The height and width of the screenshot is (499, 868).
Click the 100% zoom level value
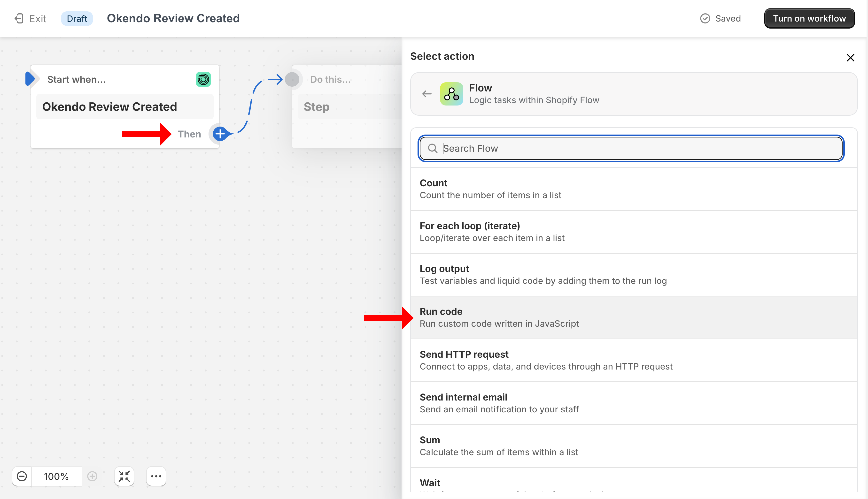56,476
